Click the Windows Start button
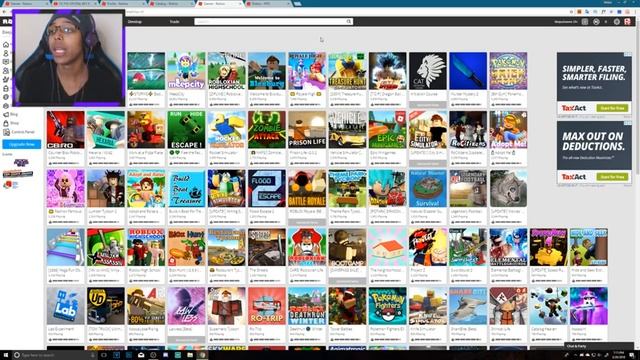 (x=6, y=355)
